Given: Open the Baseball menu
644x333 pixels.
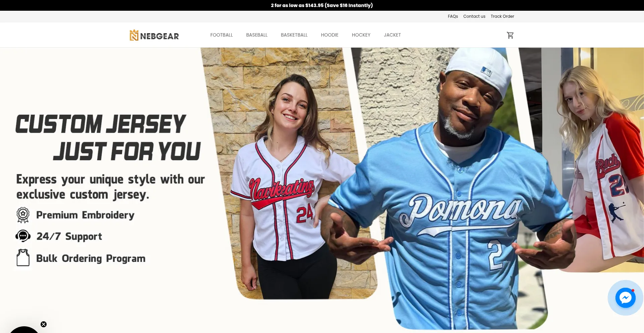Looking at the screenshot, I should point(257,35).
